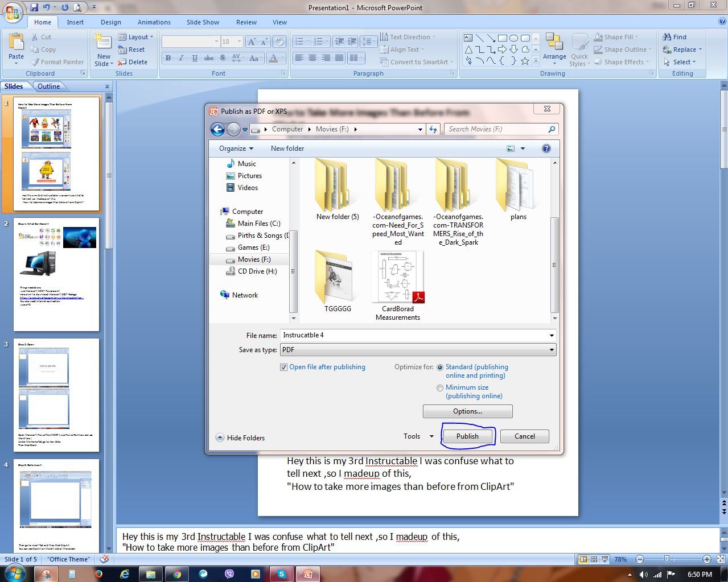The image size is (728, 582).
Task: Click the Skype taskbar icon
Action: click(x=281, y=574)
